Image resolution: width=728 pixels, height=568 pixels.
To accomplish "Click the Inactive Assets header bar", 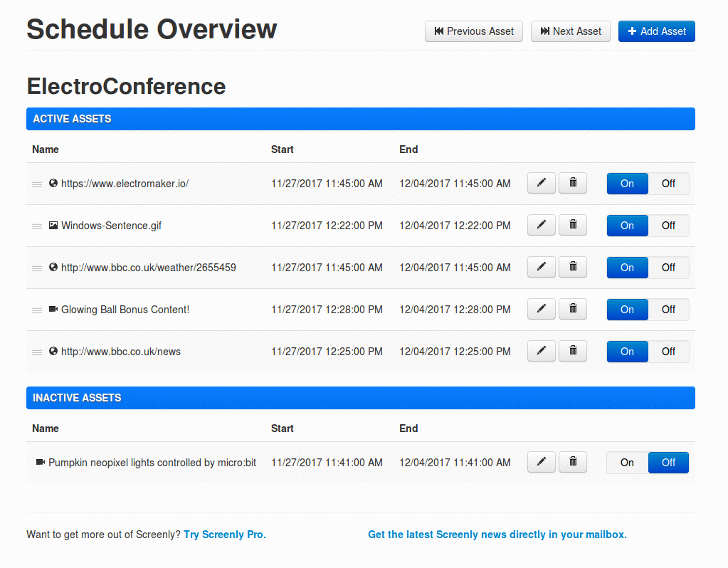I will (x=360, y=398).
